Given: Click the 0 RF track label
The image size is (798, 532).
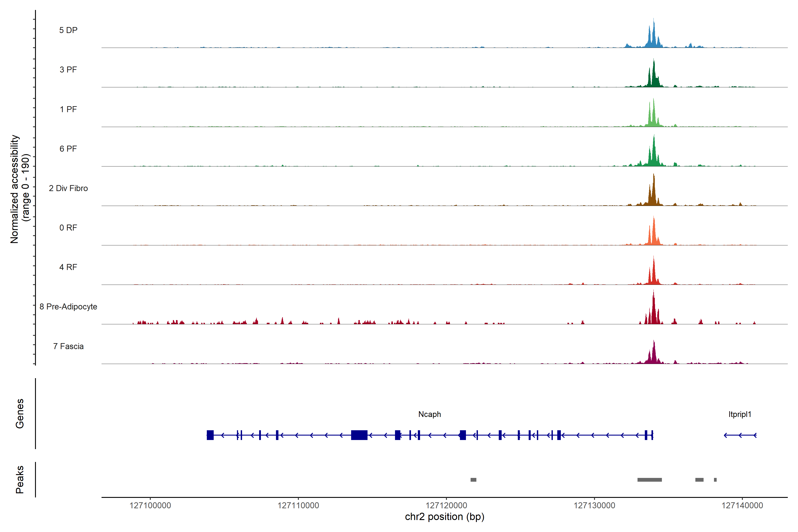Looking at the screenshot, I should (x=68, y=228).
